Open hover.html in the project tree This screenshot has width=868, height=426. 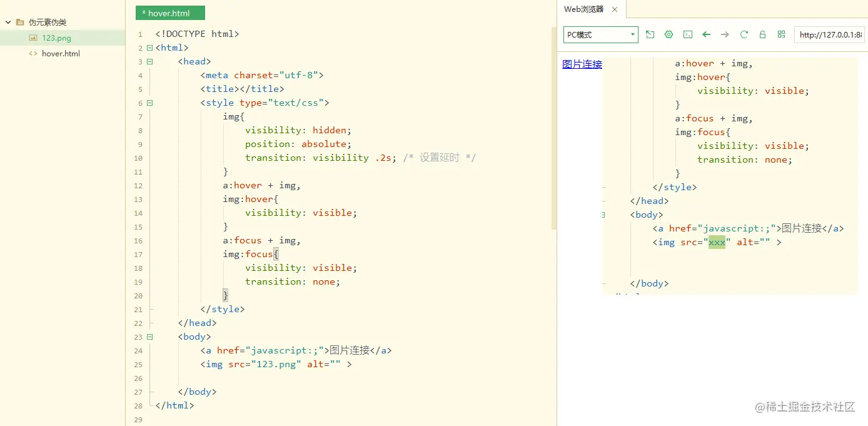click(61, 53)
